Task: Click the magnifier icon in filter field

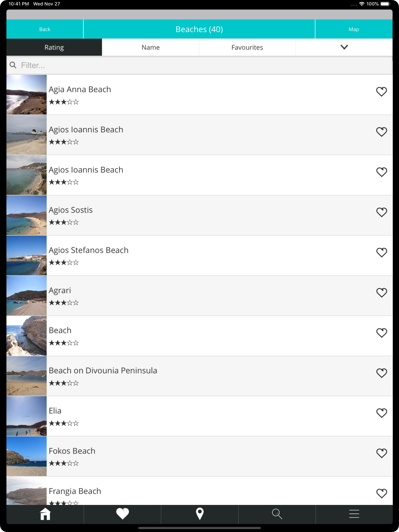Action: pos(13,65)
